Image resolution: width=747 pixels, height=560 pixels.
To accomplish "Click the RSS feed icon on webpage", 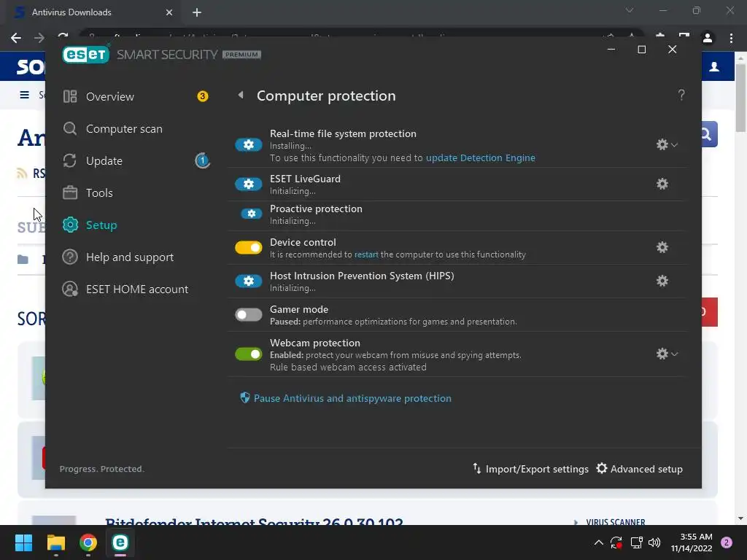I will (x=22, y=174).
